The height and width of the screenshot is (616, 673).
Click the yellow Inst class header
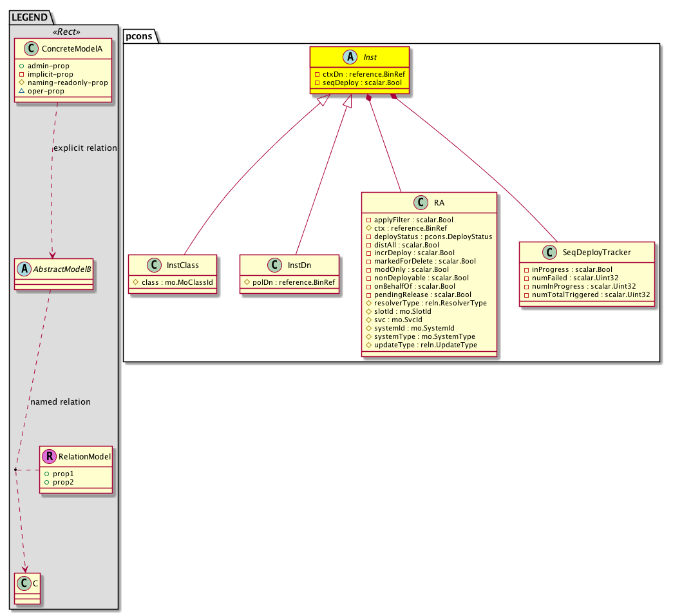coord(360,57)
